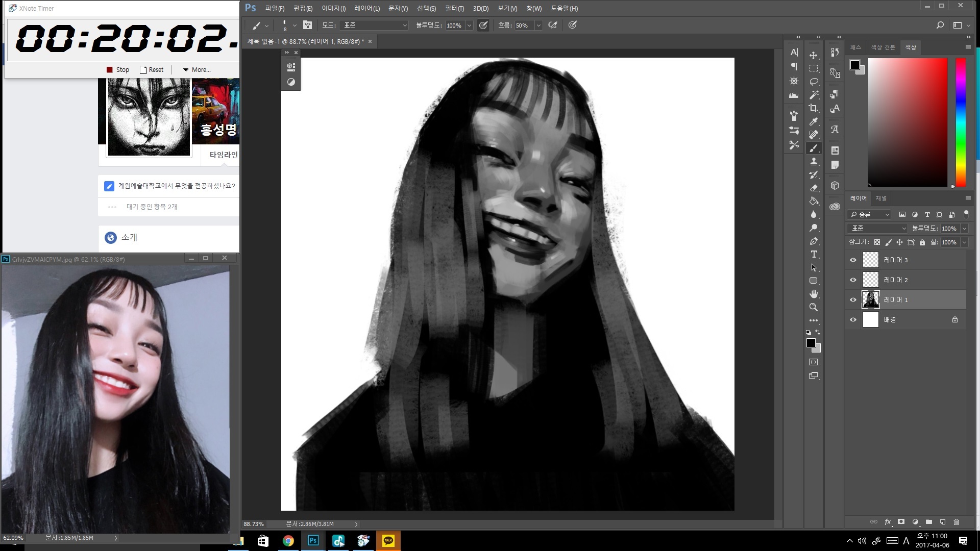The image size is (980, 551).
Task: Click the Reset button in timer
Action: pos(152,70)
